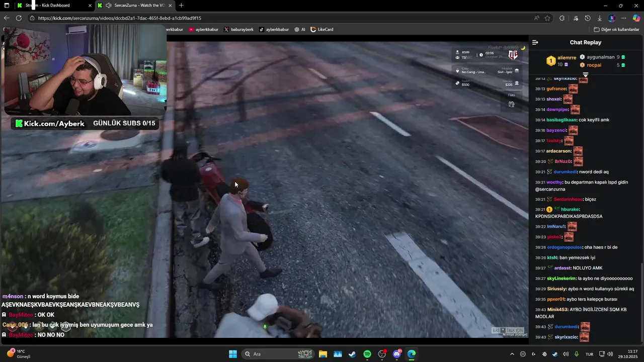Open the Windows Start menu

click(233, 354)
